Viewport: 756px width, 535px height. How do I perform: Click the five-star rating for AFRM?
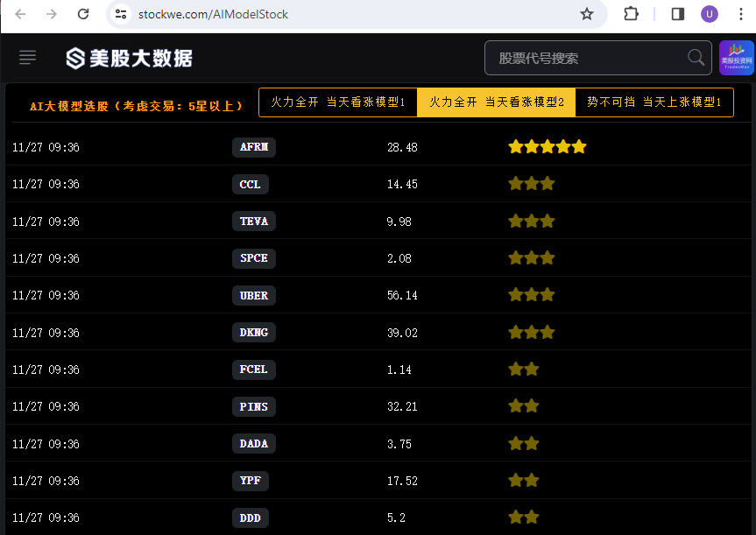(548, 146)
